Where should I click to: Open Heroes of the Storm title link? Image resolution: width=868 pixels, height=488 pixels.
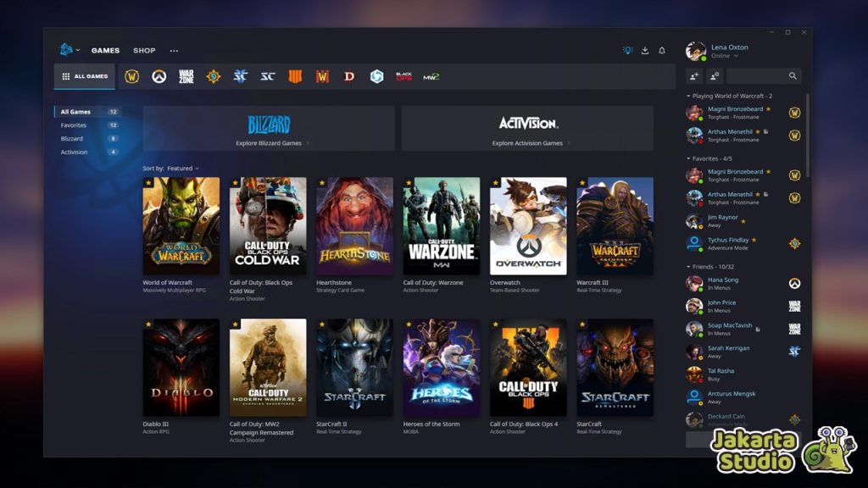tap(431, 424)
